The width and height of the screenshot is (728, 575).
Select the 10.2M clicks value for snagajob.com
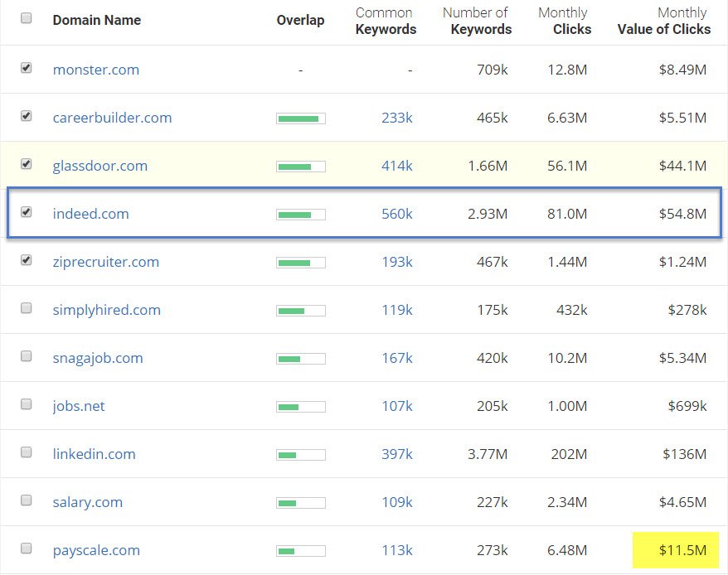(567, 358)
